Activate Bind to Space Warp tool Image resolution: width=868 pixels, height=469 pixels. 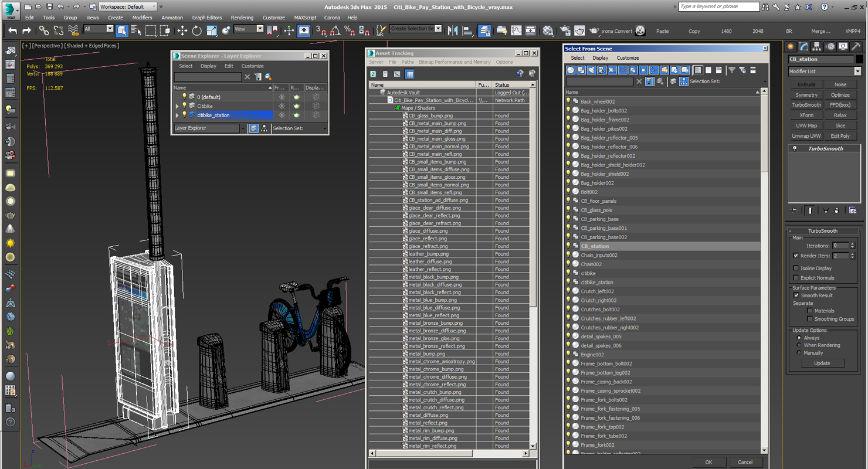tap(73, 30)
